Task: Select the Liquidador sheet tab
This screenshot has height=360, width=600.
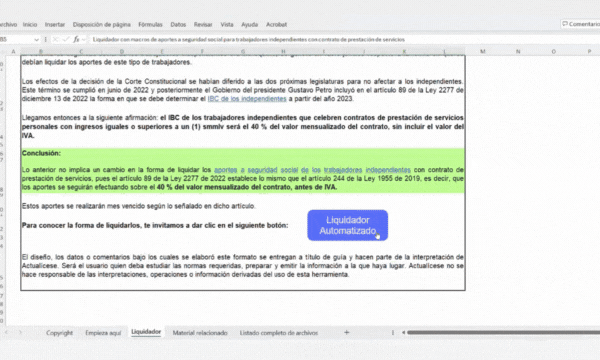Action: pyautogui.click(x=146, y=332)
